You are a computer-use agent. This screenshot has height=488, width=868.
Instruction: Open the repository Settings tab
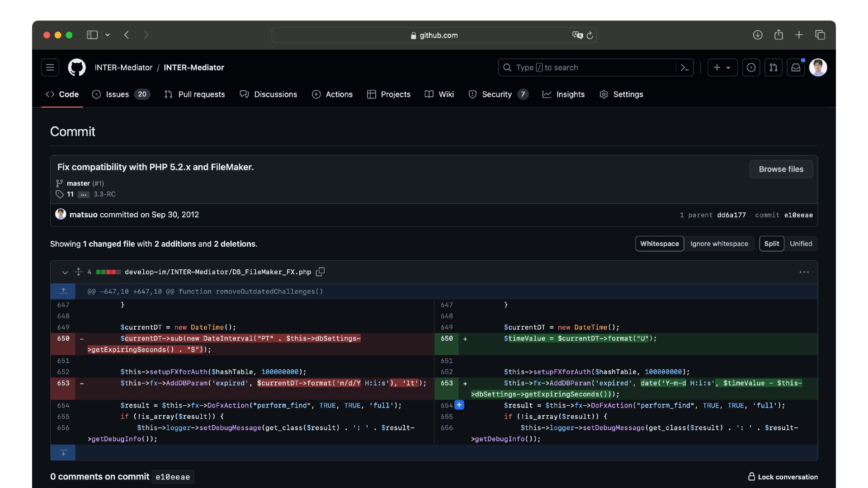click(622, 94)
